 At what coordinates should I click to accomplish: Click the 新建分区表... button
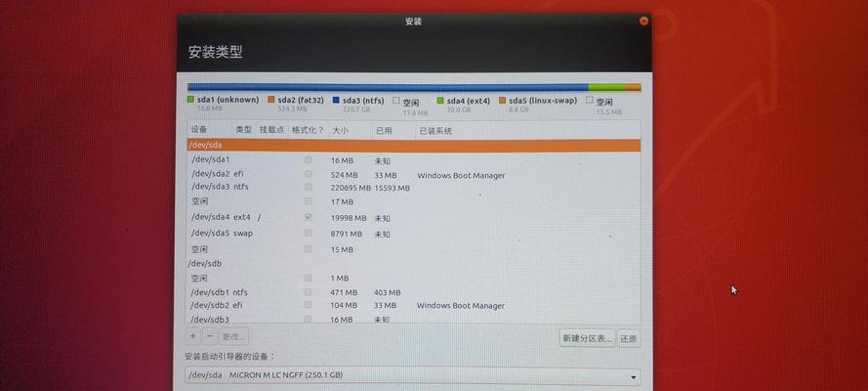click(x=588, y=338)
